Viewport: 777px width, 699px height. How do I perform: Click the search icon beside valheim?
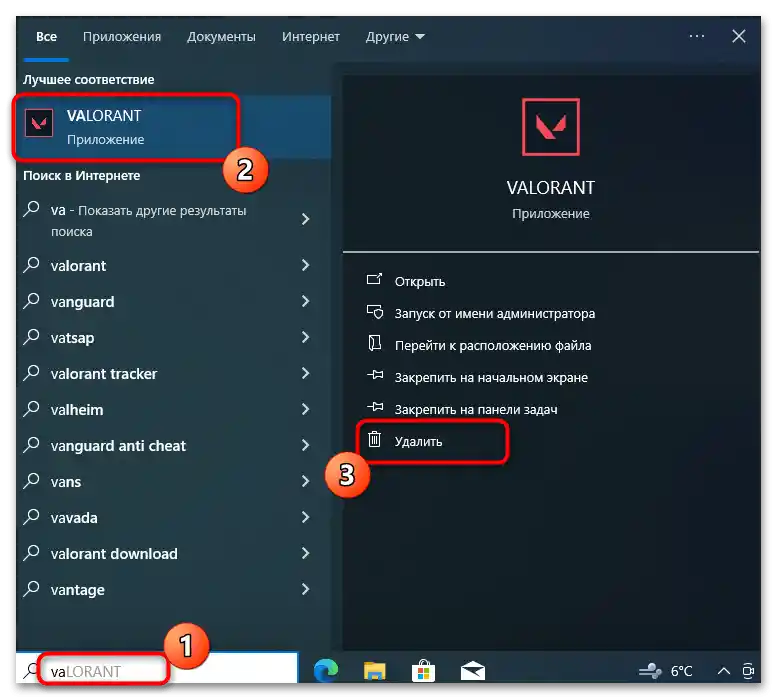click(31, 408)
